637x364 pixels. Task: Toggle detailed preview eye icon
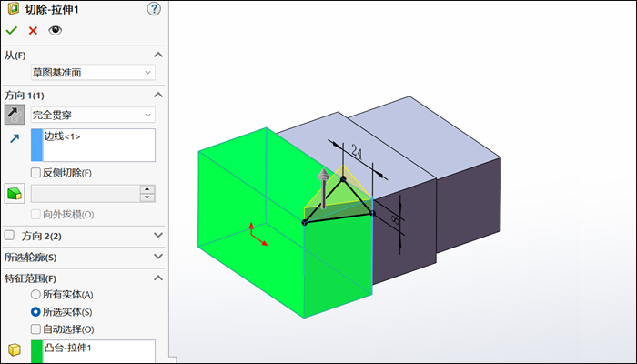point(55,30)
